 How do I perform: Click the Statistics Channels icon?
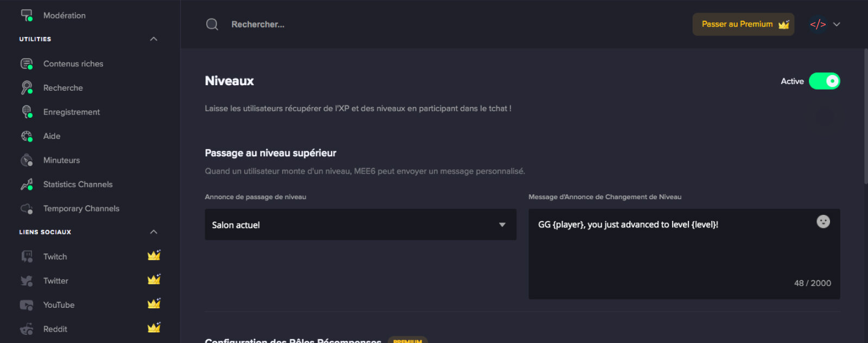[27, 185]
